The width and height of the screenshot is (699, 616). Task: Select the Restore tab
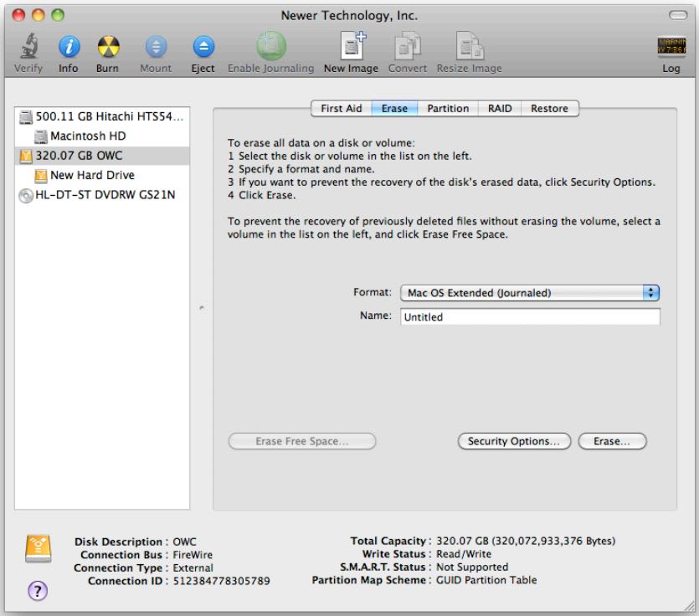click(550, 108)
